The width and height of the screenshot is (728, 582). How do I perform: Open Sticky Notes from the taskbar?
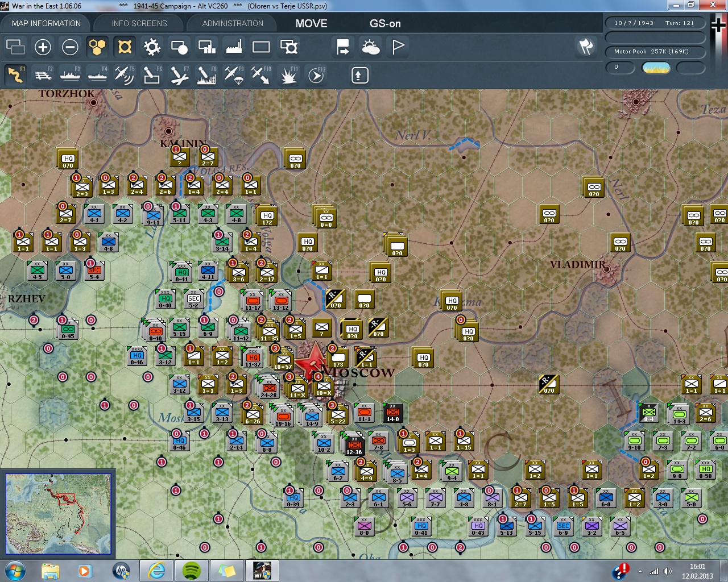point(227,571)
